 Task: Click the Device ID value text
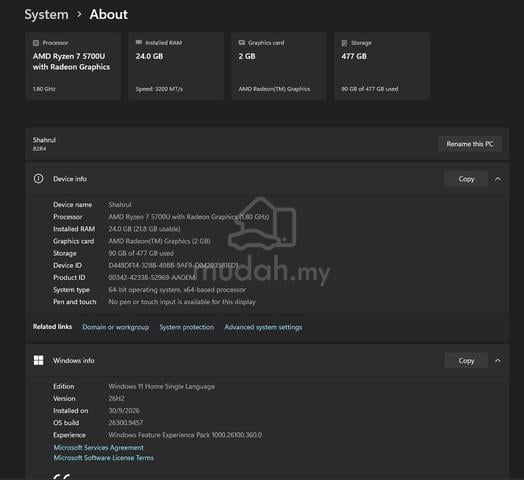tap(173, 265)
